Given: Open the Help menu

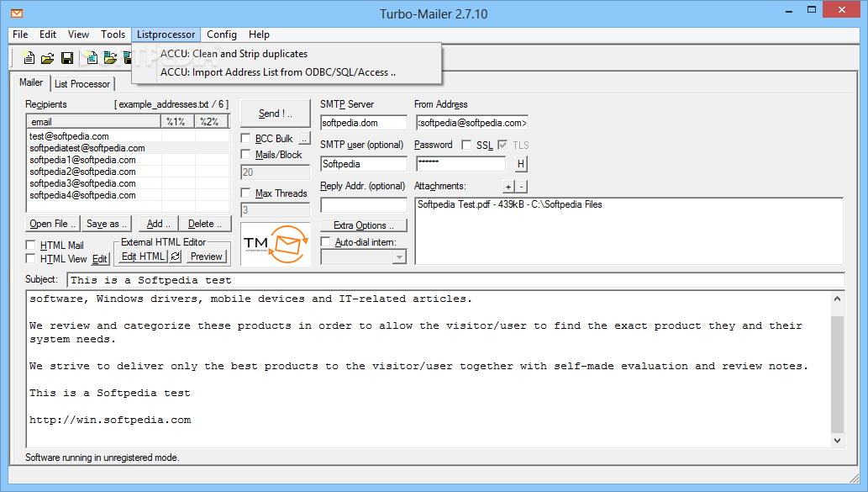Looking at the screenshot, I should coord(259,34).
